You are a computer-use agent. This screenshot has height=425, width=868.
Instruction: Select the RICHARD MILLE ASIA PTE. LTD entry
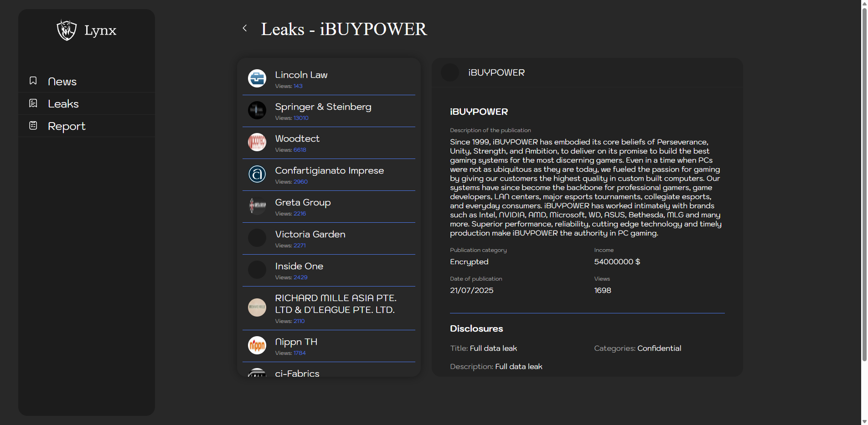335,304
